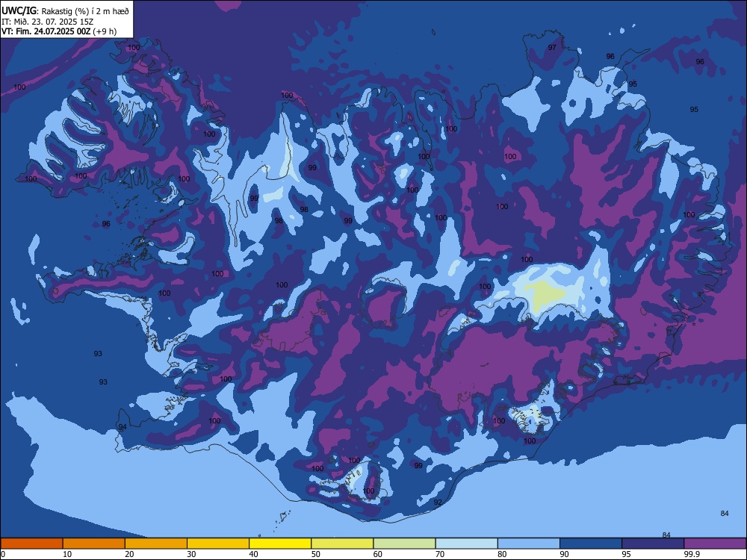The image size is (747, 560).
Task: Click the legend tick label "90"
Action: click(x=564, y=554)
